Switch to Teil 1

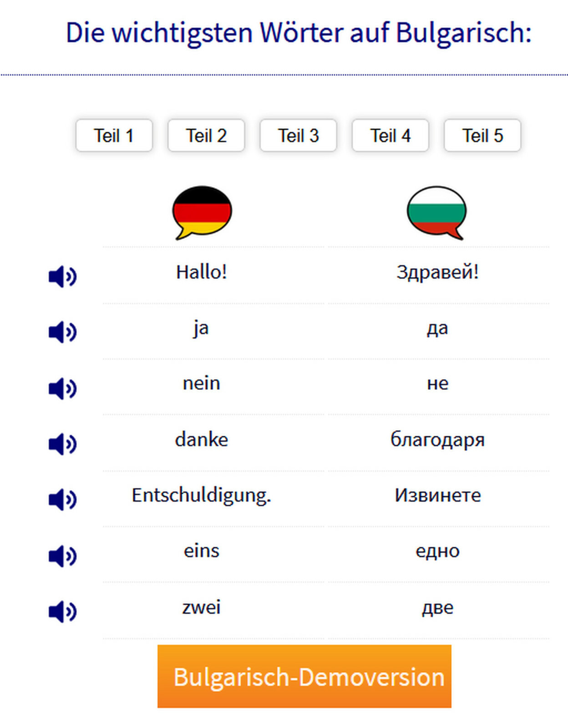[x=114, y=136]
